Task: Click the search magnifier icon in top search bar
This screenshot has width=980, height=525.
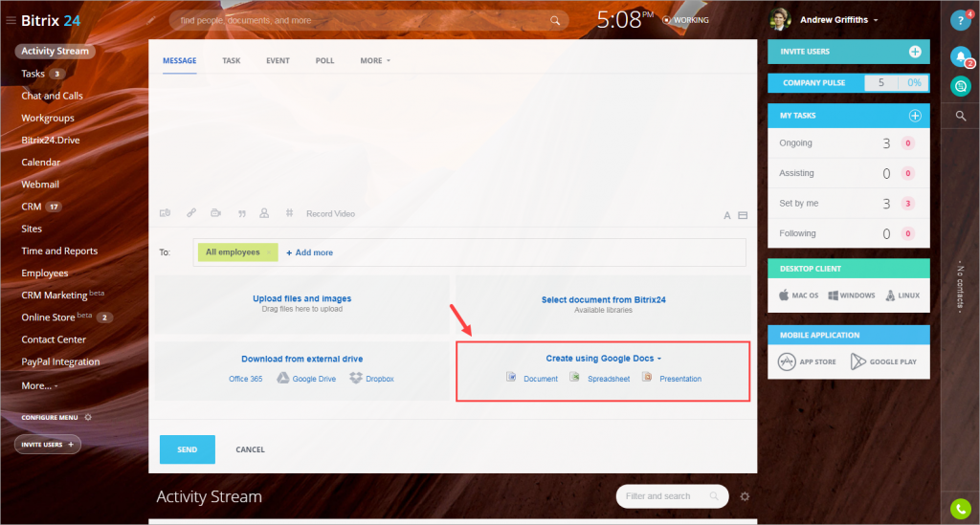Action: pyautogui.click(x=555, y=21)
